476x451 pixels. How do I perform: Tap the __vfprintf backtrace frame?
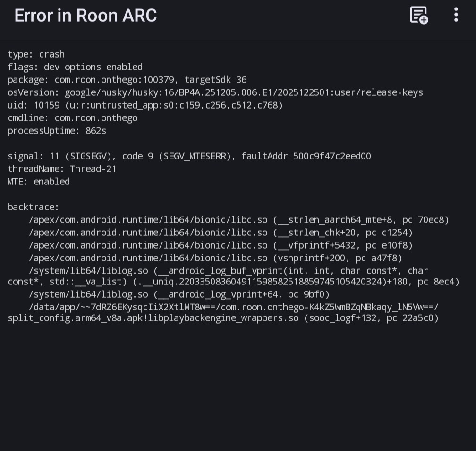[221, 245]
